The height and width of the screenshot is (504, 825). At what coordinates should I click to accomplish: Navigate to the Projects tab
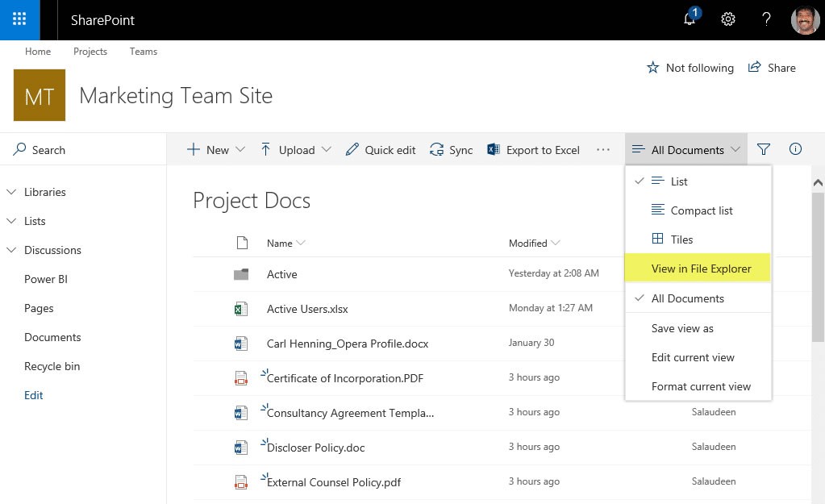(90, 51)
